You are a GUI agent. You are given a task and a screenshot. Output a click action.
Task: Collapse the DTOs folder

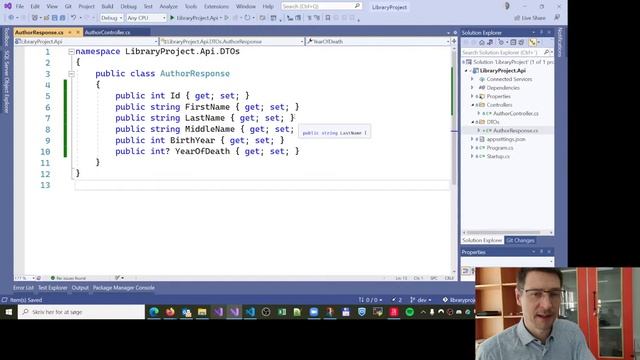tap(473, 122)
